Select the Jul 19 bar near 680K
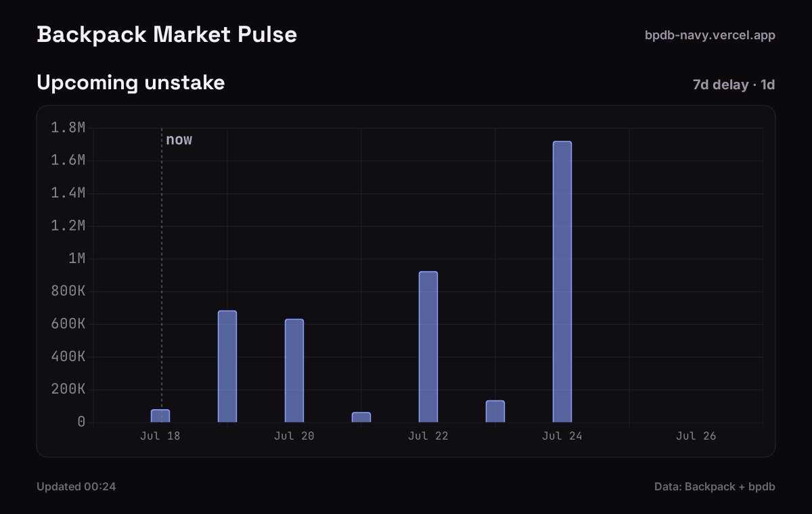Viewport: 812px width, 514px height. tap(227, 367)
